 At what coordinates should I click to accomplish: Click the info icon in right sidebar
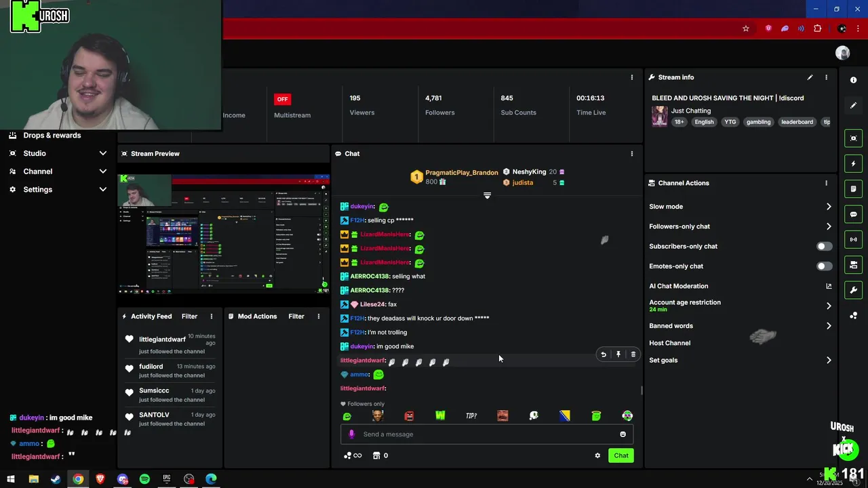coord(854,80)
